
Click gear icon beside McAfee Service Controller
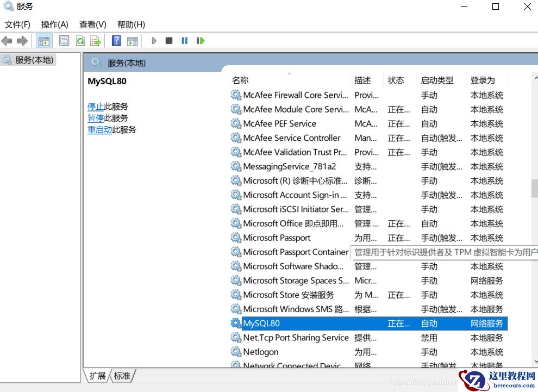tap(236, 138)
